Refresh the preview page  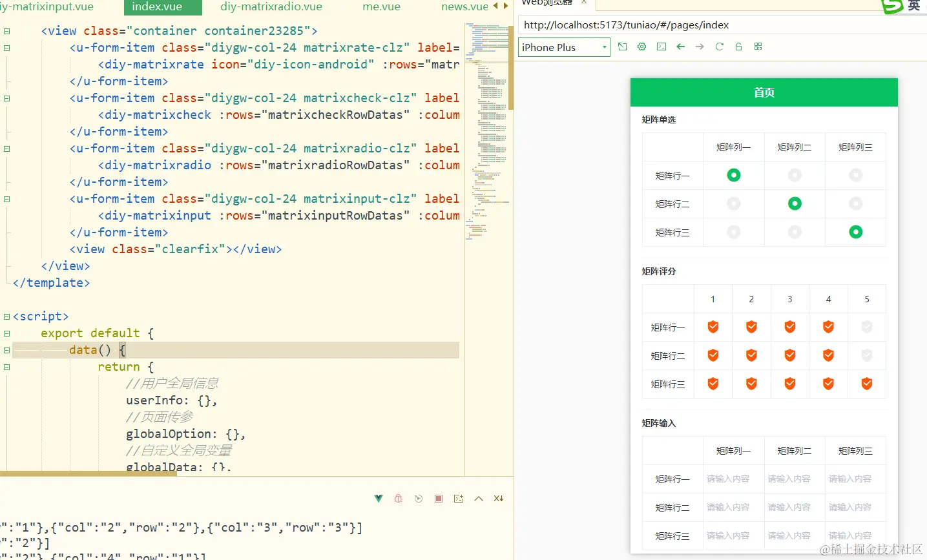coord(719,47)
